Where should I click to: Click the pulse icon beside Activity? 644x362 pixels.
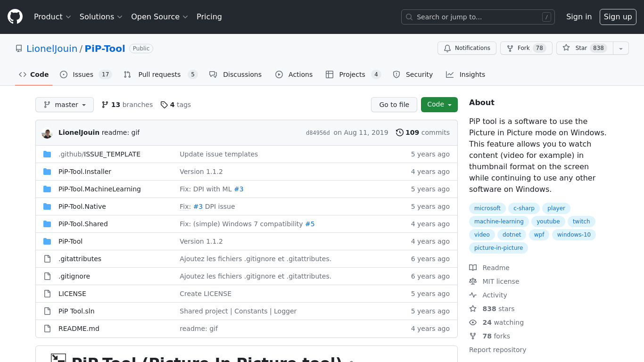473,295
